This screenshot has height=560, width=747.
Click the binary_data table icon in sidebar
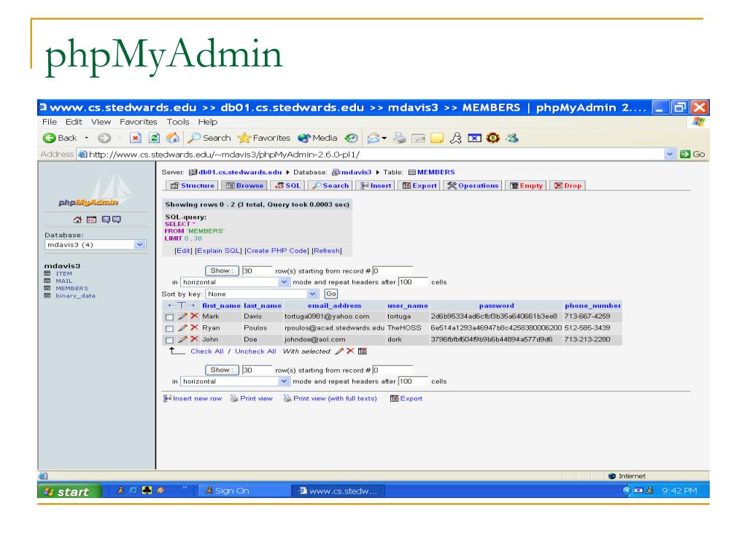pyautogui.click(x=47, y=295)
